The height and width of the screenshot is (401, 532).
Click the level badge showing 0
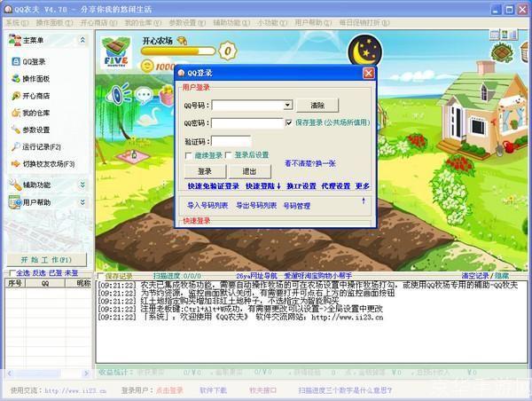(228, 51)
